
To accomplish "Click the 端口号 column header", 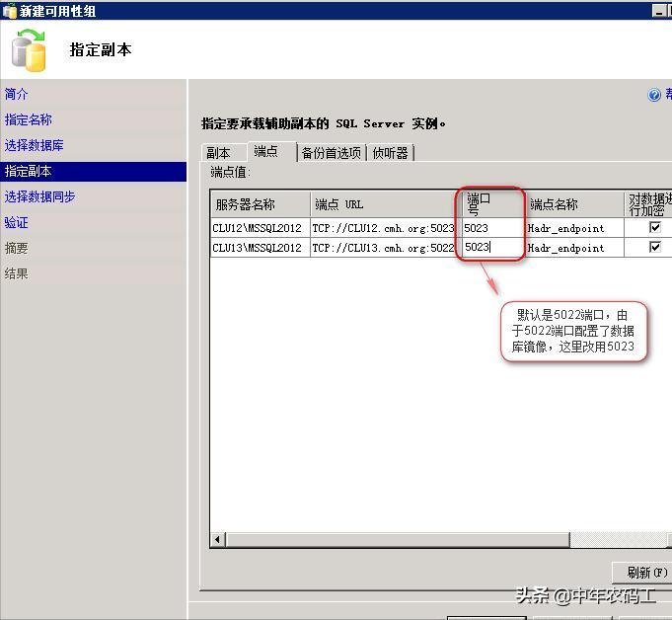I will (x=494, y=204).
